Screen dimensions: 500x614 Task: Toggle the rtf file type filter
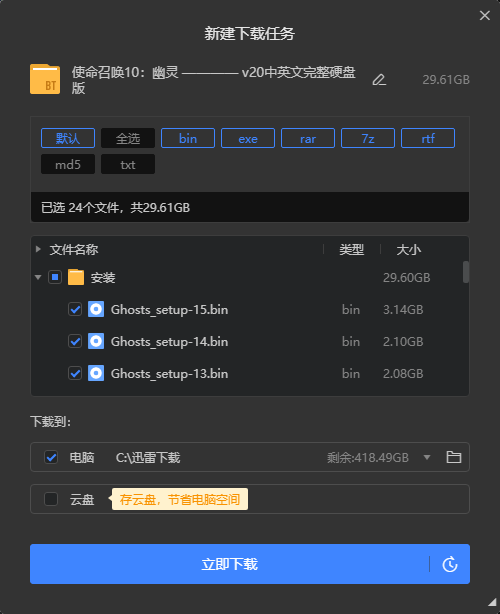(x=428, y=138)
